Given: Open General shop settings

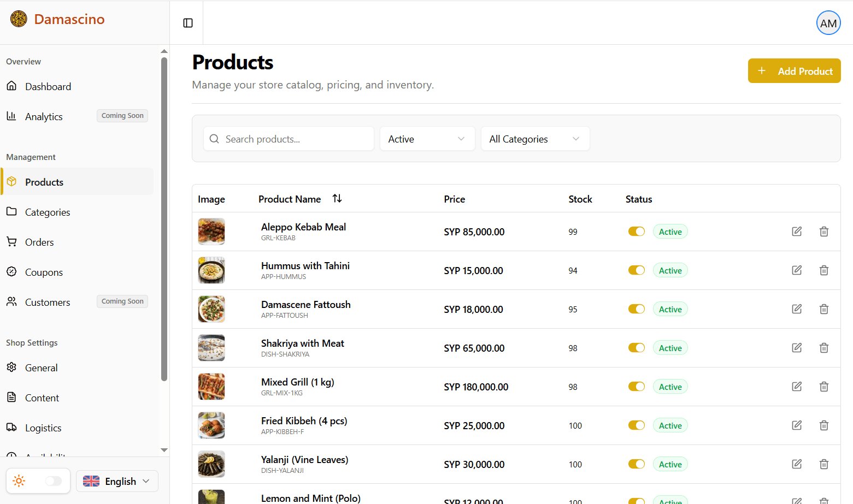Looking at the screenshot, I should tap(77, 367).
